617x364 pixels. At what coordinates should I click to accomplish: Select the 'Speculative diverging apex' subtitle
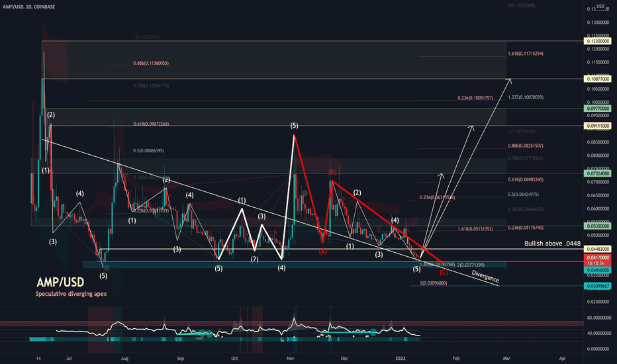[x=71, y=294]
